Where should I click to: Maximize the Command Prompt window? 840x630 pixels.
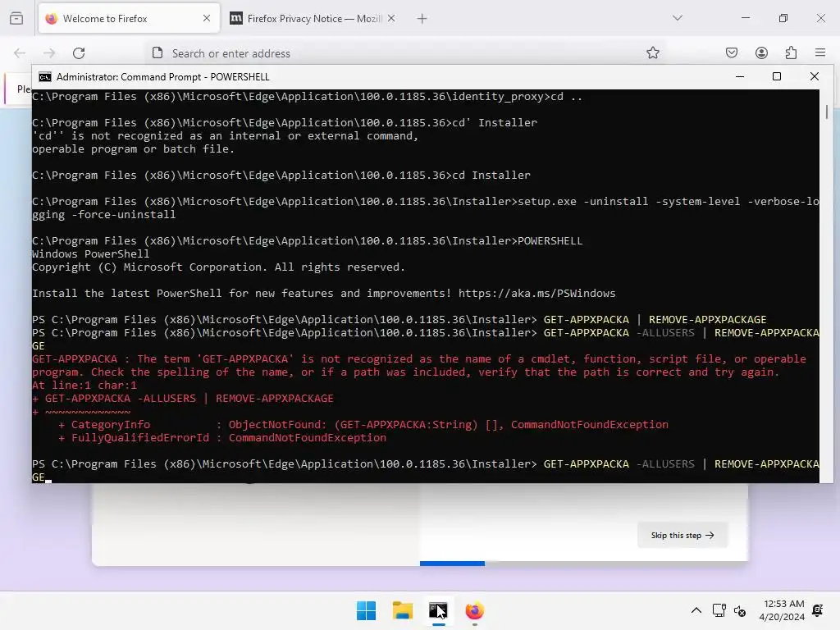pos(777,76)
